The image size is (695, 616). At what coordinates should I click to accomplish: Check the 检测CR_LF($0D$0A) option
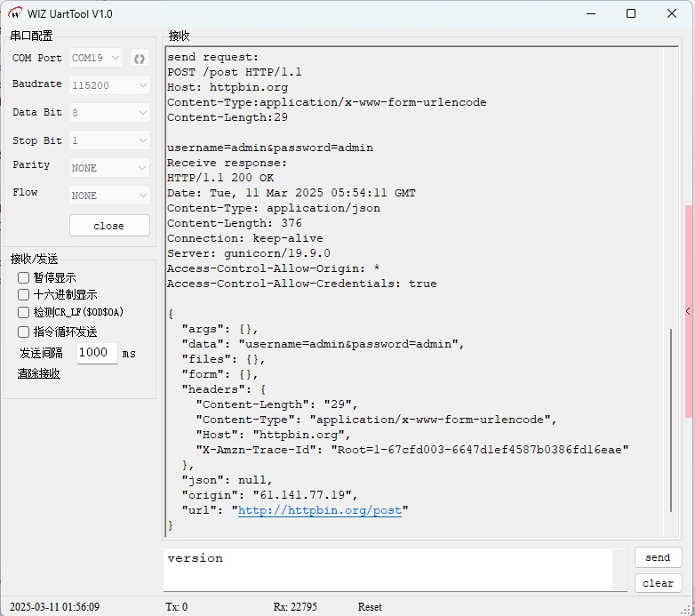(x=24, y=312)
